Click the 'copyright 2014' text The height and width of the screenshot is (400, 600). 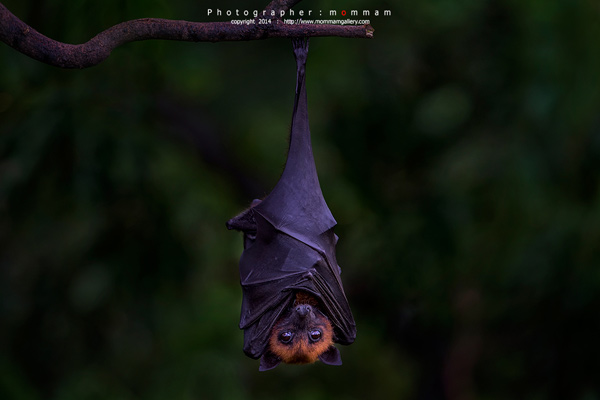pos(251,21)
